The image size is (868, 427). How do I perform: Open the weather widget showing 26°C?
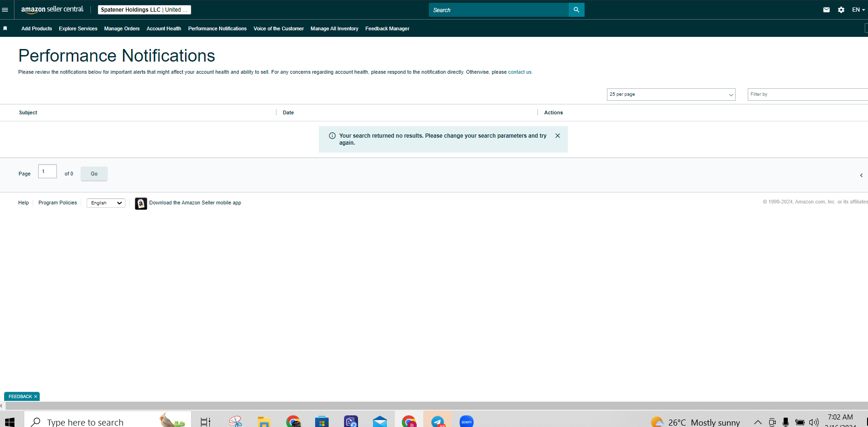pyautogui.click(x=696, y=422)
